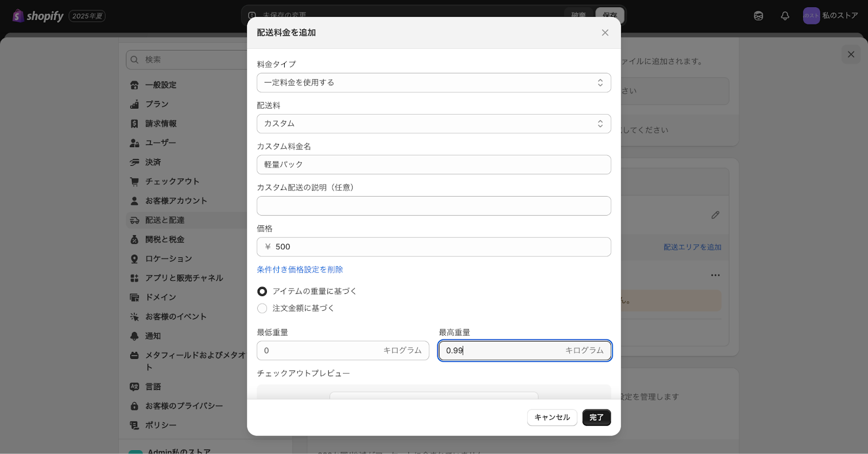Close the 配送料金を追加 dialog
The image size is (868, 454).
pos(605,33)
